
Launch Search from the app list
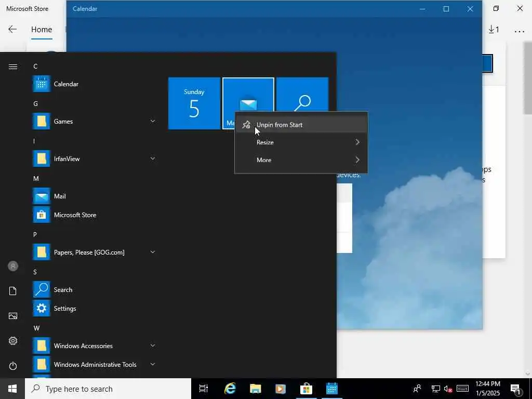(95, 290)
